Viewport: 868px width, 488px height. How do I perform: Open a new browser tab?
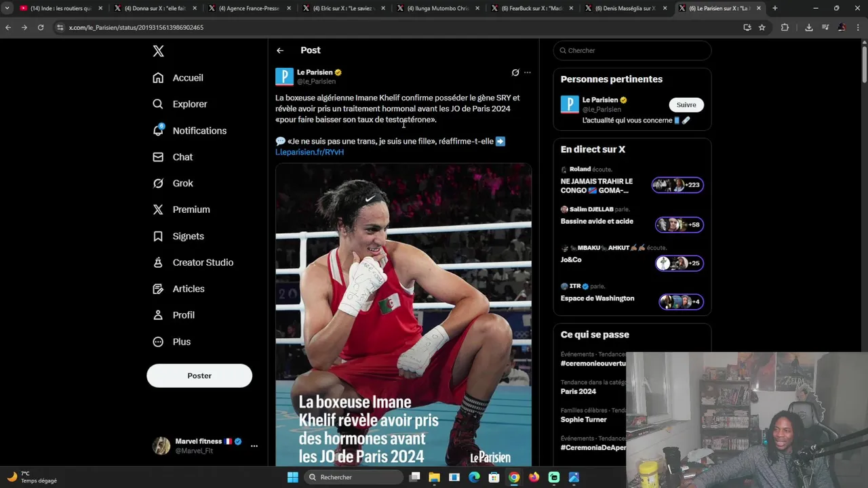click(x=775, y=8)
